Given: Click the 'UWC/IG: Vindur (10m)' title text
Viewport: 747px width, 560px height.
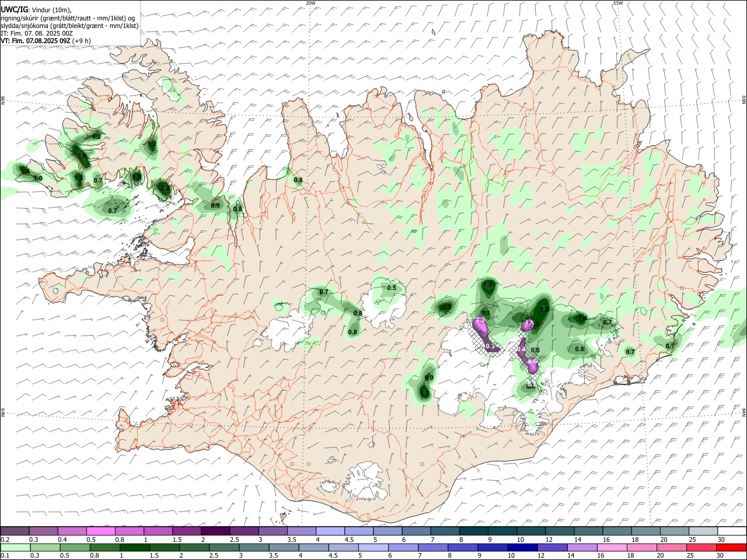Looking at the screenshot, I should (36, 9).
